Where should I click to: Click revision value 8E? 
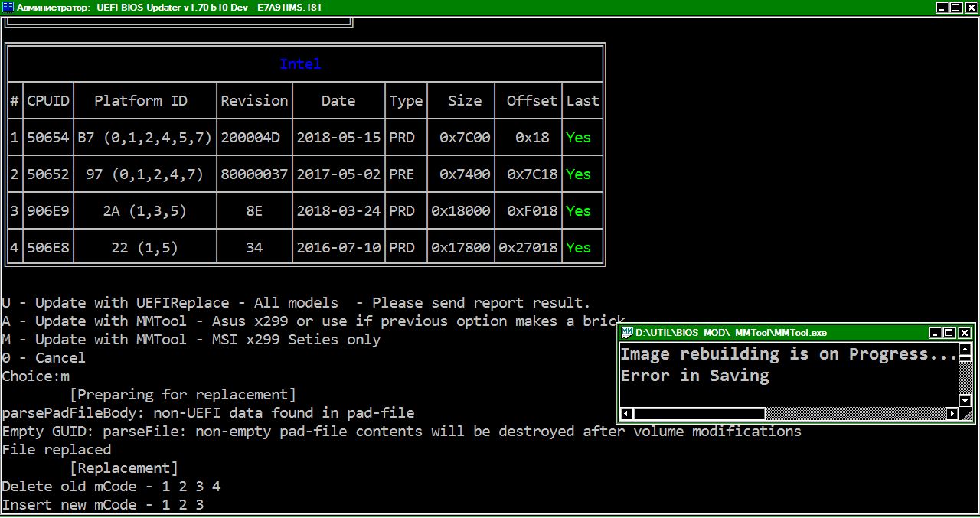point(254,211)
